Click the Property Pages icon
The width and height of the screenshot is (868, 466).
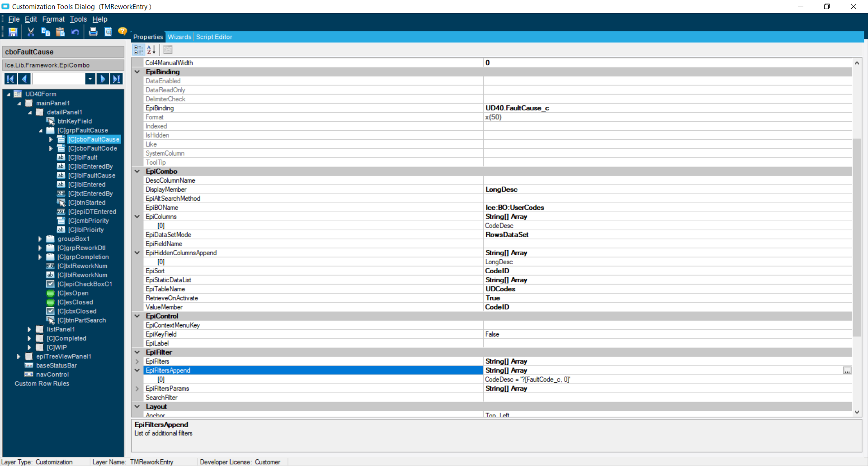pyautogui.click(x=168, y=50)
